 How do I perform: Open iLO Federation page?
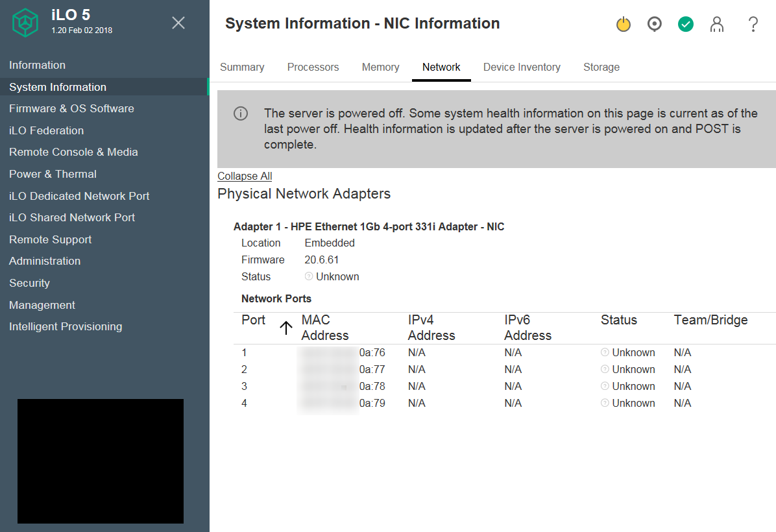[x=46, y=130]
